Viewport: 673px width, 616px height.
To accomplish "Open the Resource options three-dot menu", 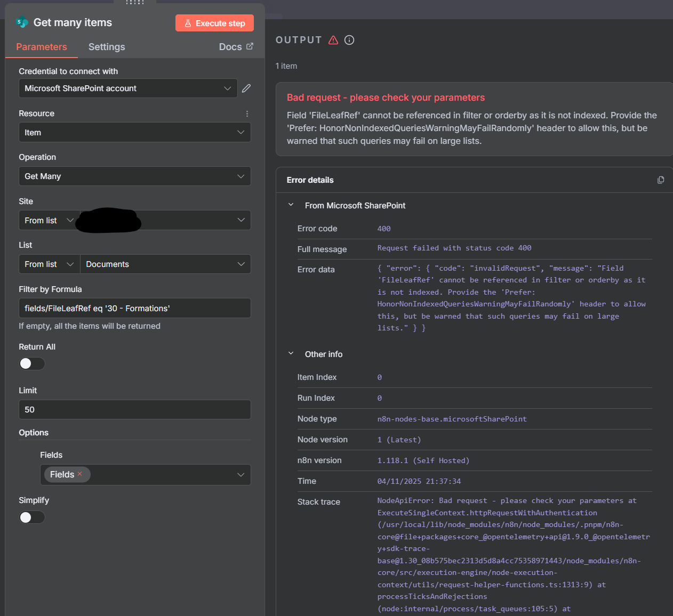I will pyautogui.click(x=247, y=114).
